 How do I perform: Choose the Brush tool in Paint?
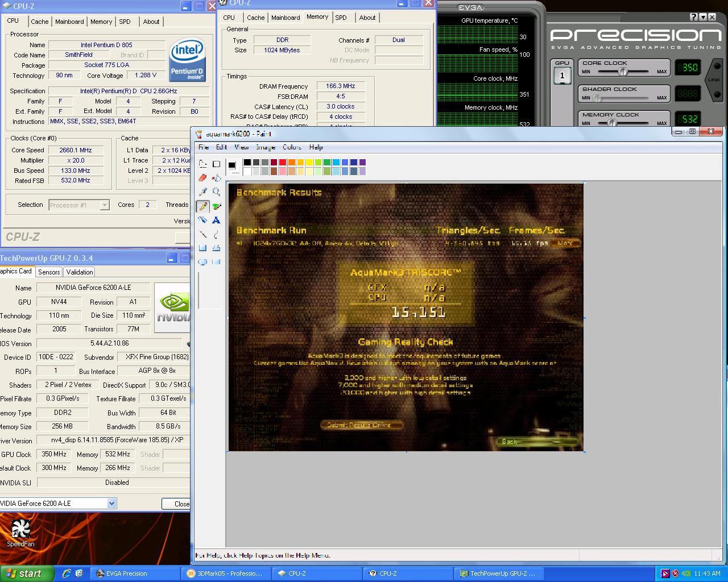click(216, 206)
